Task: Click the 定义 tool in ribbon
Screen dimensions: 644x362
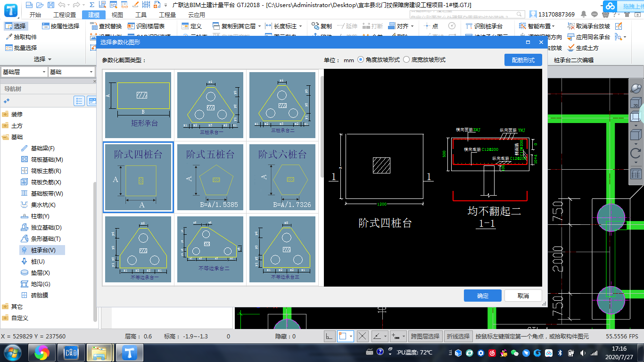Action: coord(191,26)
